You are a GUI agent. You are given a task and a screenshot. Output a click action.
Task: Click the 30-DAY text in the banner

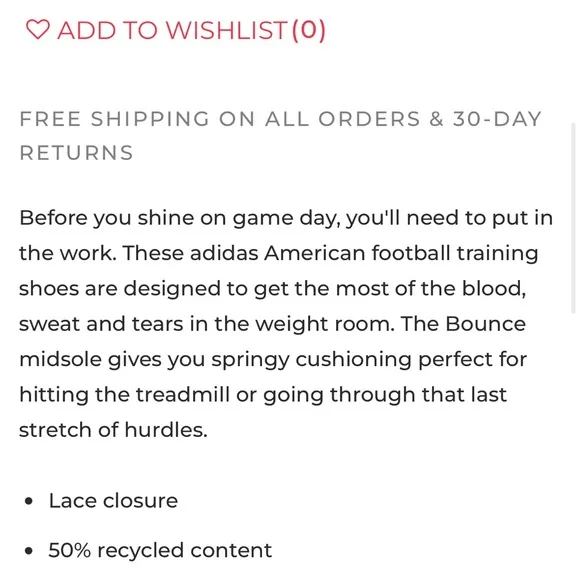[497, 119]
